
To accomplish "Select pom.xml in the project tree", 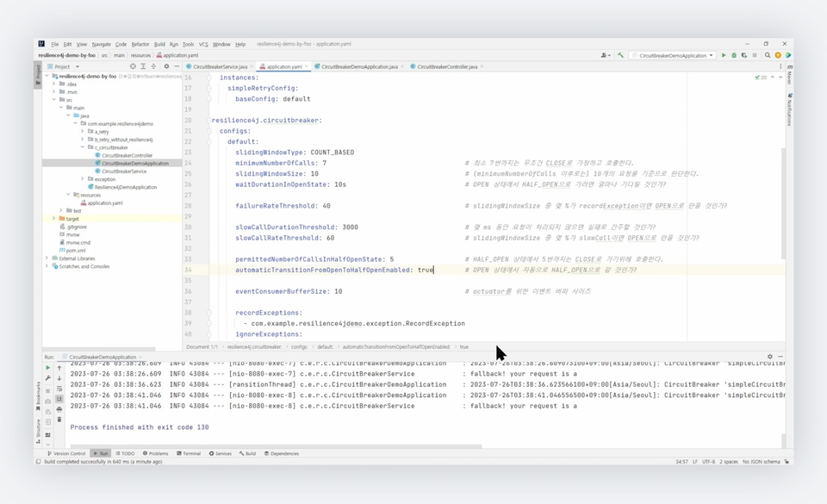I will (x=76, y=251).
